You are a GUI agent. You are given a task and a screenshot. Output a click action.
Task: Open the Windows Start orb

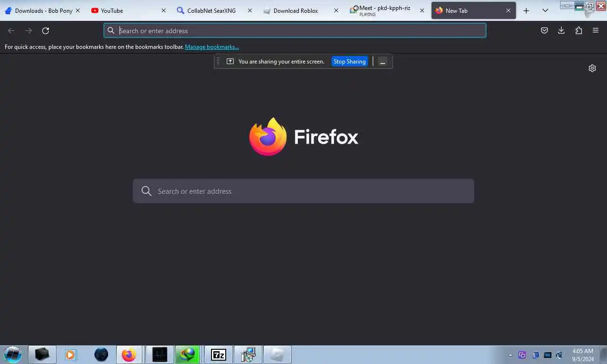13,355
